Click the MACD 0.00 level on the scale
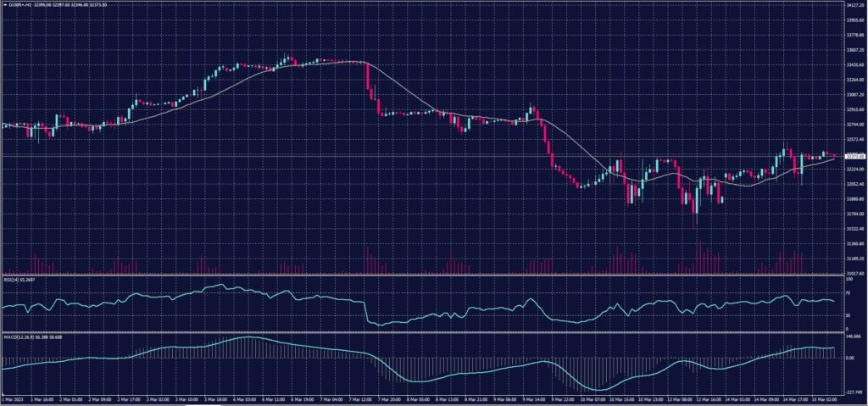 pos(851,358)
